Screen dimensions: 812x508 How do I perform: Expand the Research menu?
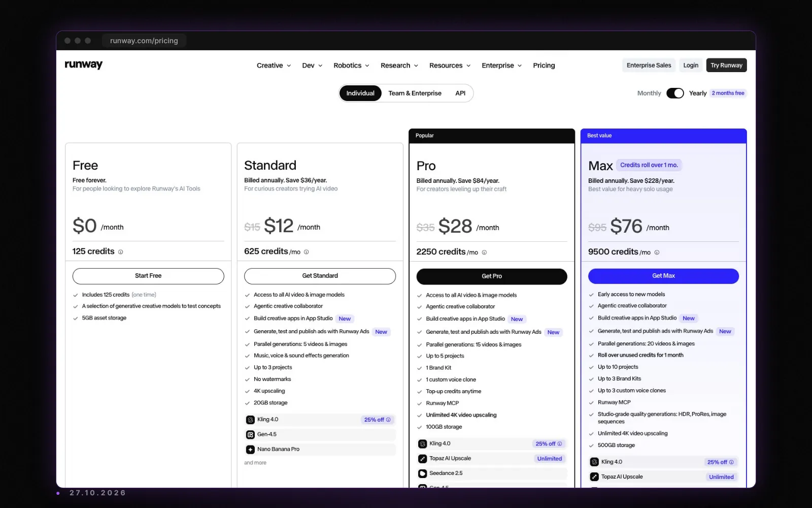point(399,66)
